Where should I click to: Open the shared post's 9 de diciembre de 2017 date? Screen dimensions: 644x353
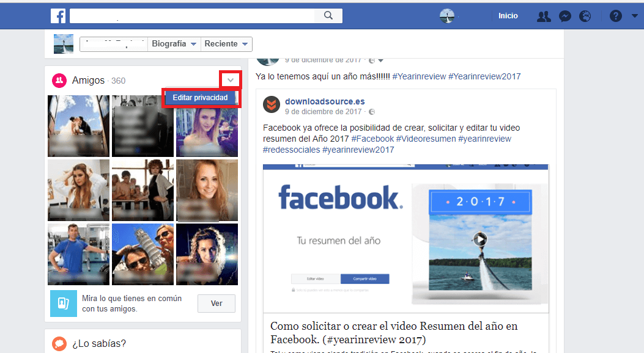coord(324,112)
